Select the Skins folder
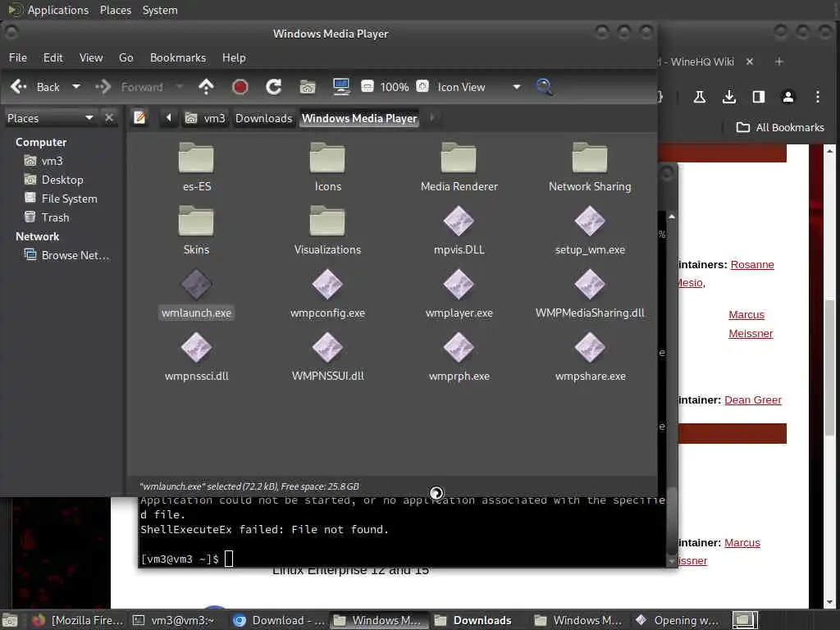840x630 pixels. (197, 231)
